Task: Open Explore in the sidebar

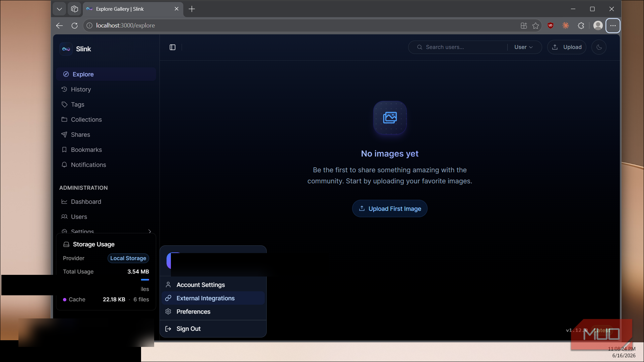Action: pyautogui.click(x=106, y=74)
